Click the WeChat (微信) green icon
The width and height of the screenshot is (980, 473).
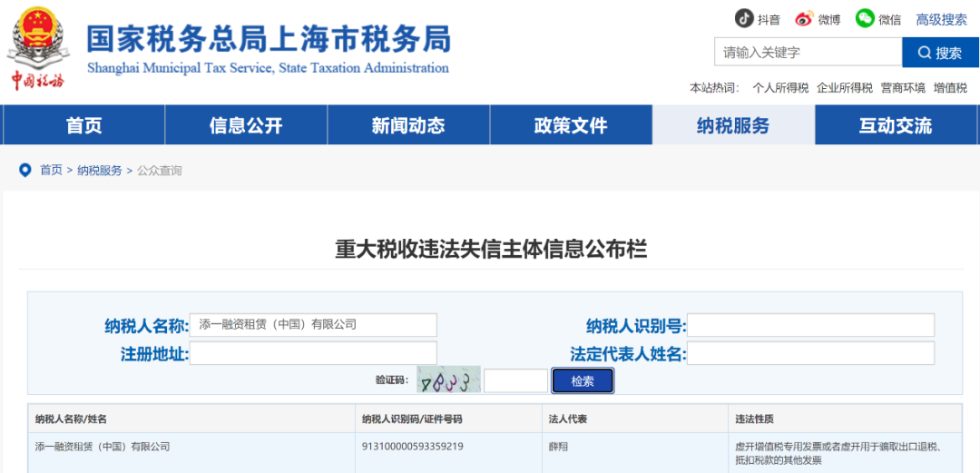[x=865, y=19]
